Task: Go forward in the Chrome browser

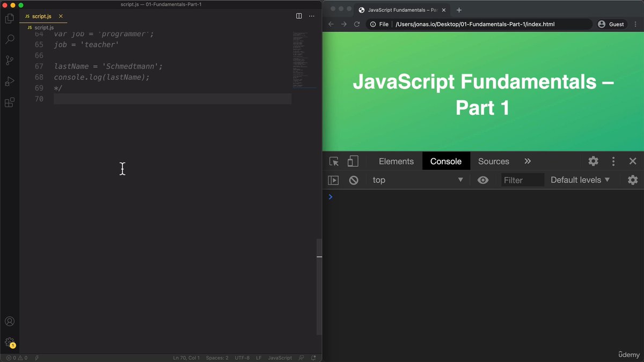Action: pos(344,24)
